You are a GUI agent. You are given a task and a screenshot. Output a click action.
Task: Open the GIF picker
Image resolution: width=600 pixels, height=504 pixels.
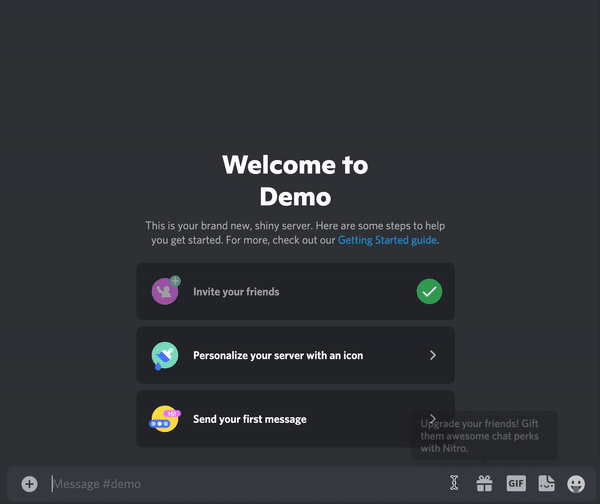[515, 484]
